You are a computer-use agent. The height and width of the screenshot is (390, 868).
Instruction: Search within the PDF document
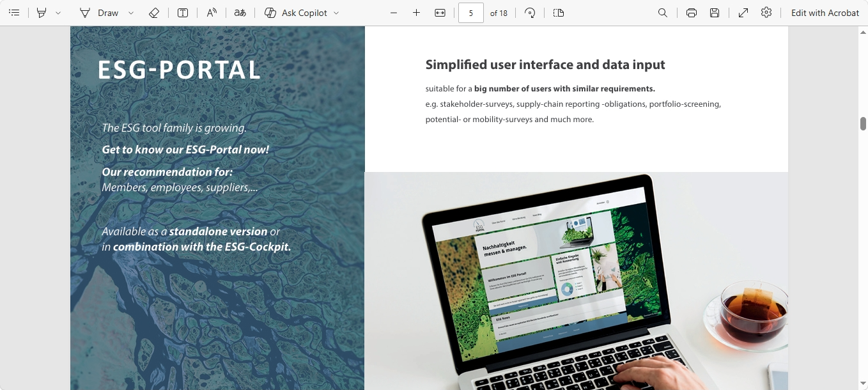[663, 13]
